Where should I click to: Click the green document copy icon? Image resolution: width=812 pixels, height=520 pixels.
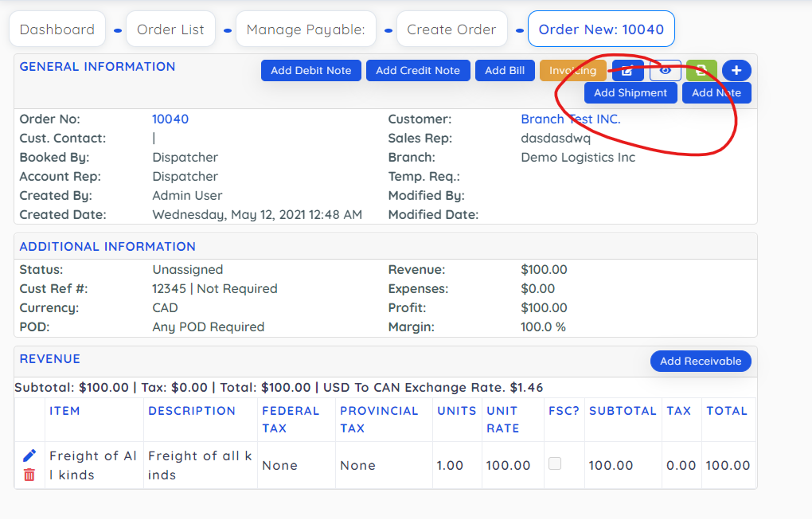click(x=701, y=71)
